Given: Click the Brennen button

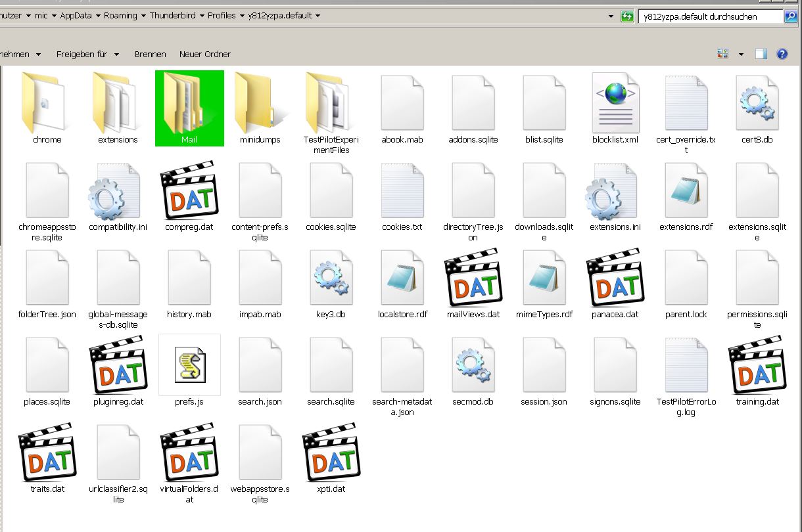Looking at the screenshot, I should tap(150, 55).
